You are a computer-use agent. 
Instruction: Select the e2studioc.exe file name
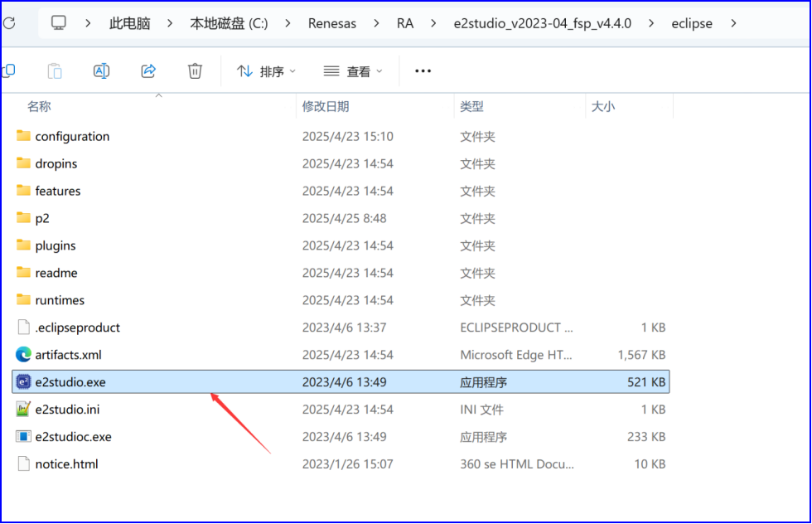pos(74,436)
